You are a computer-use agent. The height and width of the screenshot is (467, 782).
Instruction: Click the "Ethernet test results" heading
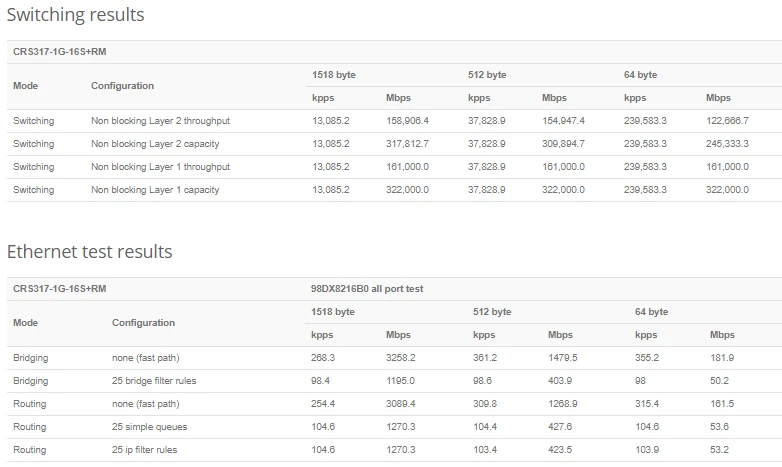(90, 252)
